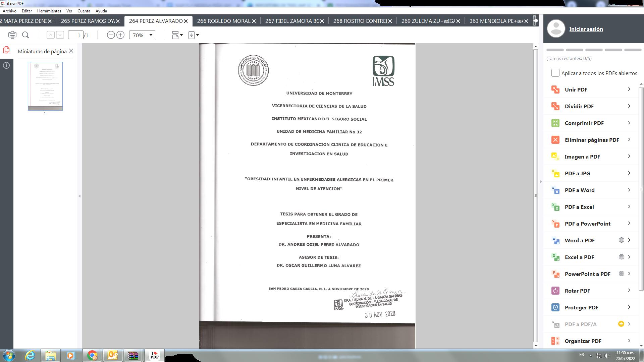The width and height of the screenshot is (644, 362).
Task: Click the PDF a Excel icon
Action: 555,207
